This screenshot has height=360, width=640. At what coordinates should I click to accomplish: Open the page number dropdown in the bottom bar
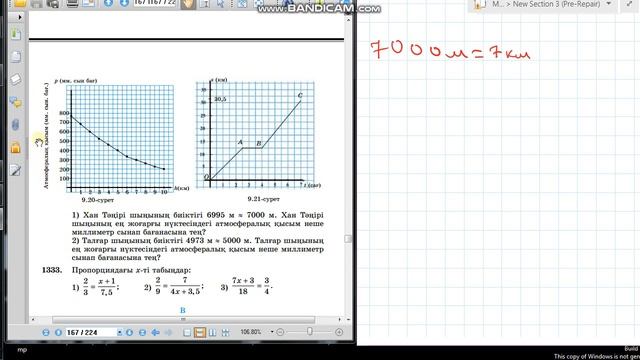click(x=120, y=333)
